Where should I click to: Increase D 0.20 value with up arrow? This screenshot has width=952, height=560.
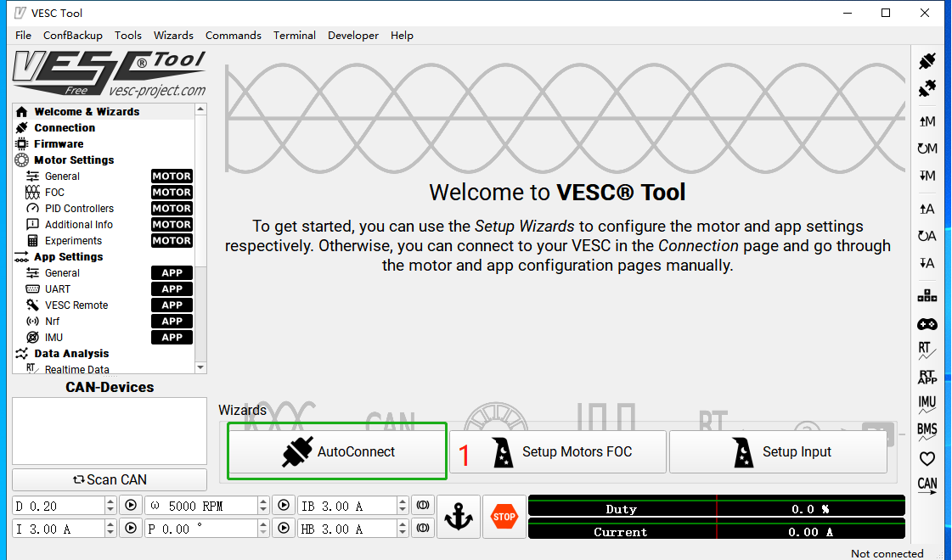[x=110, y=501]
